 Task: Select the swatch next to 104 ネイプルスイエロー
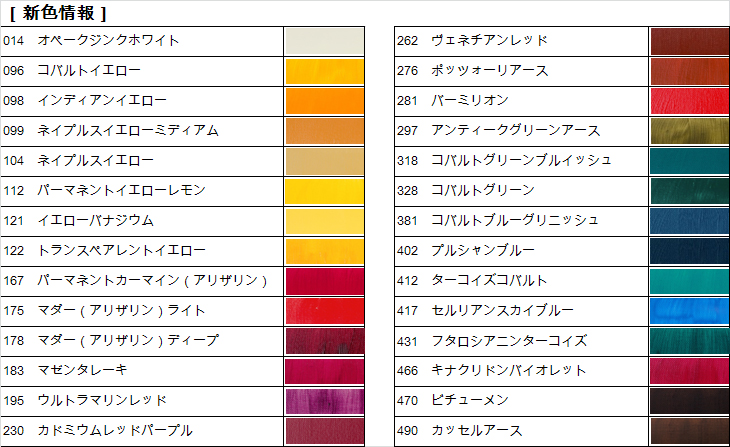(x=324, y=161)
